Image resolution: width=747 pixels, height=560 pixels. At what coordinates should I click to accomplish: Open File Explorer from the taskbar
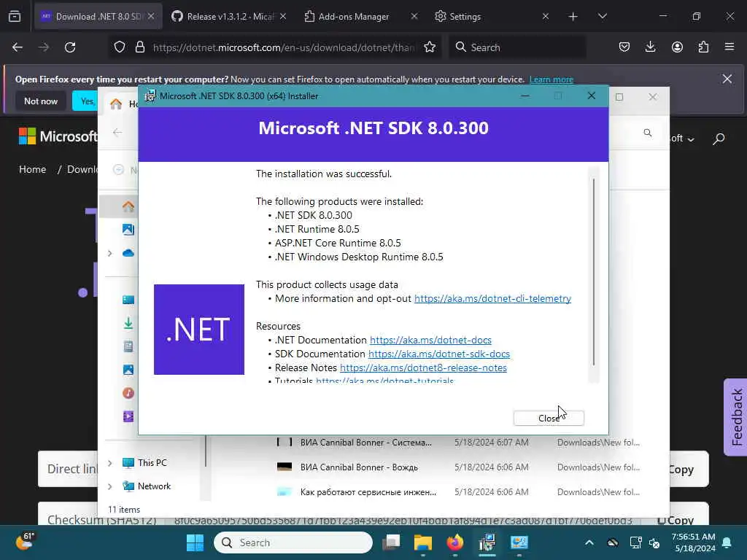coord(423,542)
